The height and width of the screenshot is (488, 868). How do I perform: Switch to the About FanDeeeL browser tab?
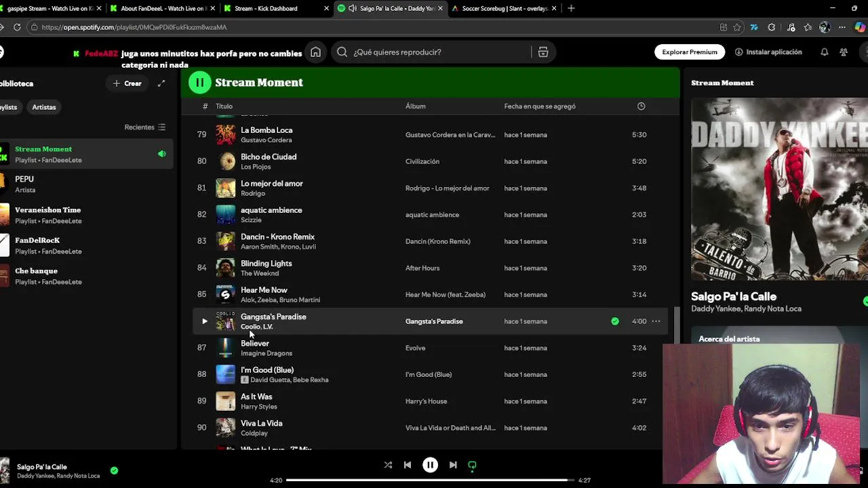[163, 8]
